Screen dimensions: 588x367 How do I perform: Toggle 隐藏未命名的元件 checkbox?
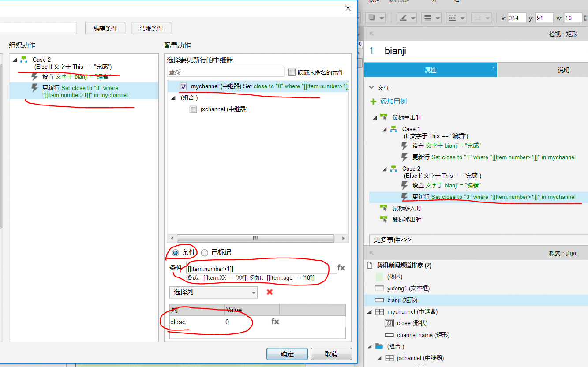coord(292,72)
